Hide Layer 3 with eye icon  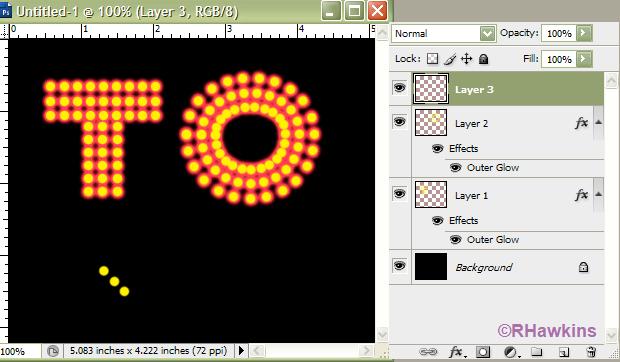399,87
